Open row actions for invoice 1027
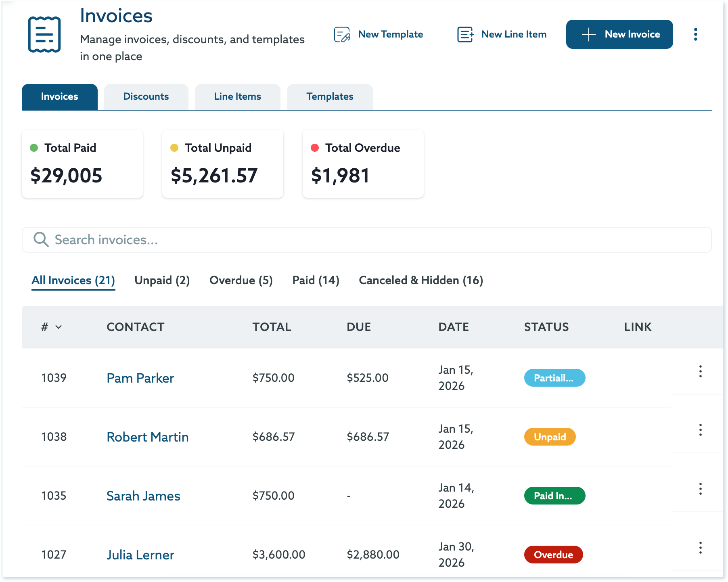Screen dimensions: 728x582 coord(700,548)
